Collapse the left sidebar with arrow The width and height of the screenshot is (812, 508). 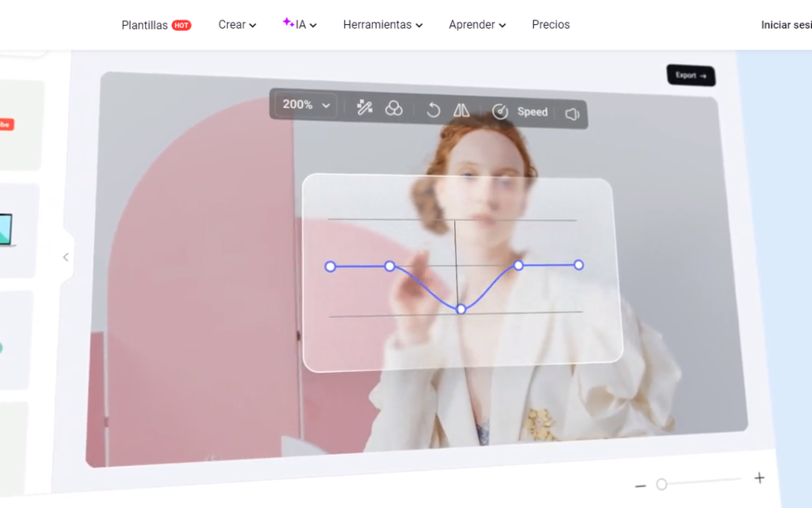65,257
